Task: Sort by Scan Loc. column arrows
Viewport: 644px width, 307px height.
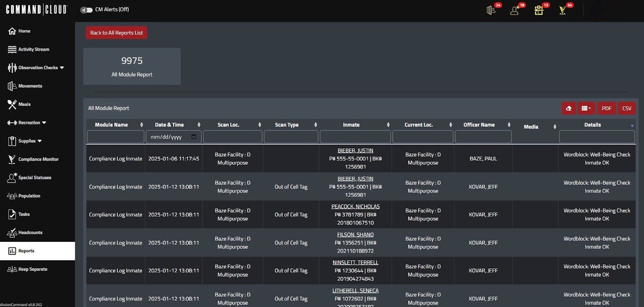Action: coord(260,125)
